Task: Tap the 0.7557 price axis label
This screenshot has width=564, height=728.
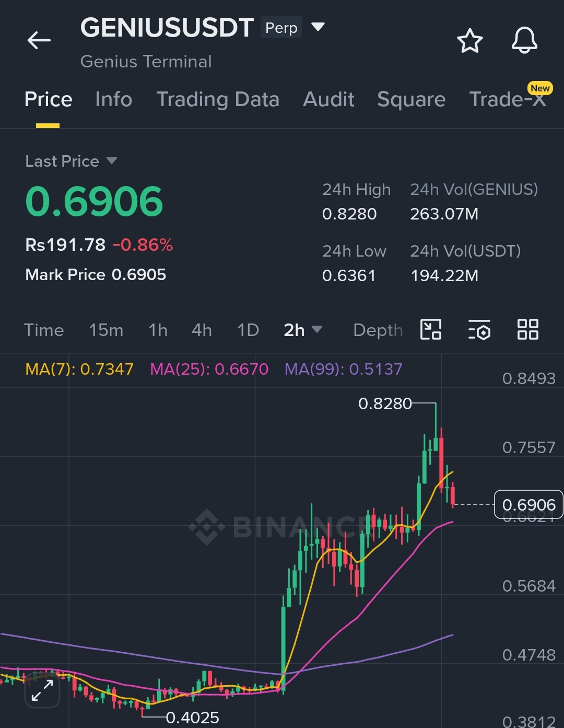Action: pos(528,447)
